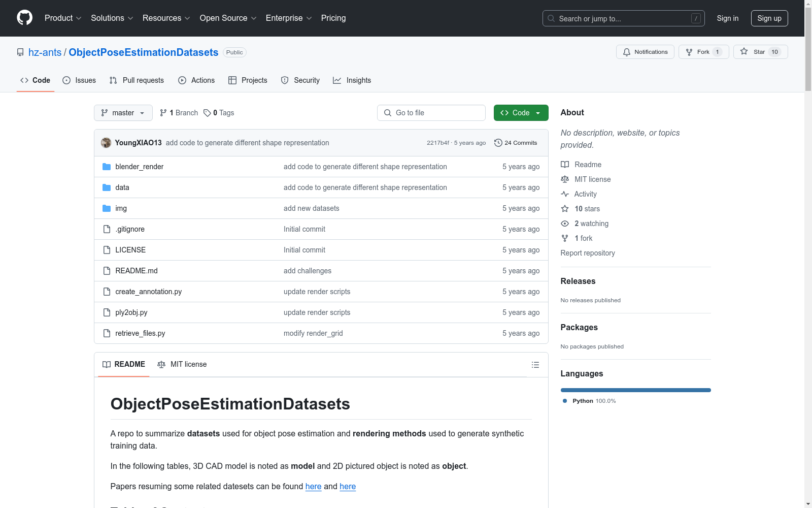Screen dimensions: 812x508
Task: Select the MIT license tab in file viewer
Action: click(x=182, y=364)
